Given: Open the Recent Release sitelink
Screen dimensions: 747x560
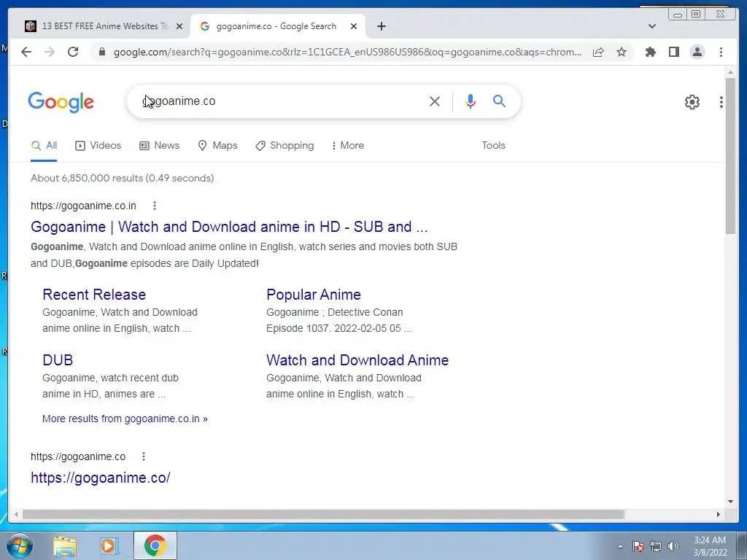Looking at the screenshot, I should point(94,295).
